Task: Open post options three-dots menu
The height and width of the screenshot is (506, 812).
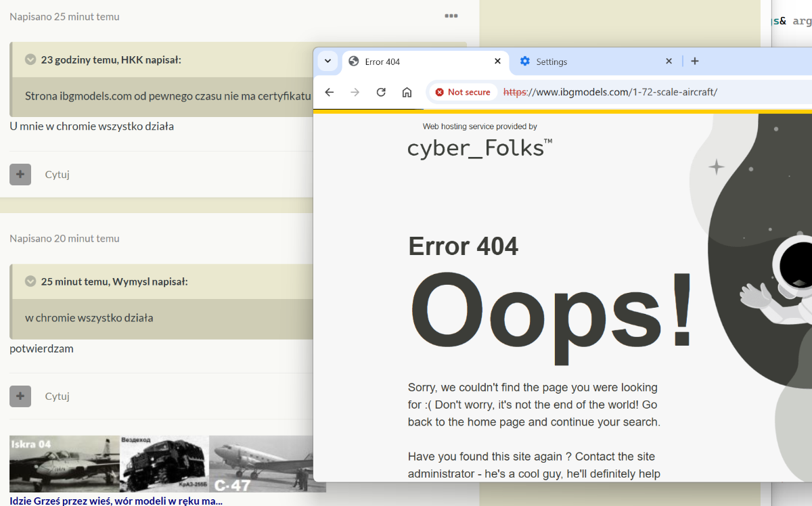Action: click(451, 16)
